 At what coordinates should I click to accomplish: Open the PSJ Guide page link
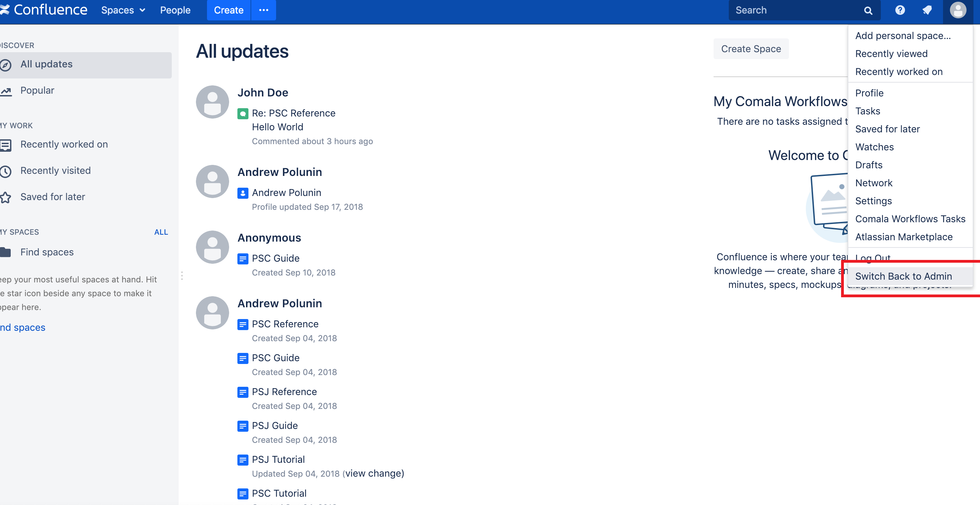pos(275,425)
